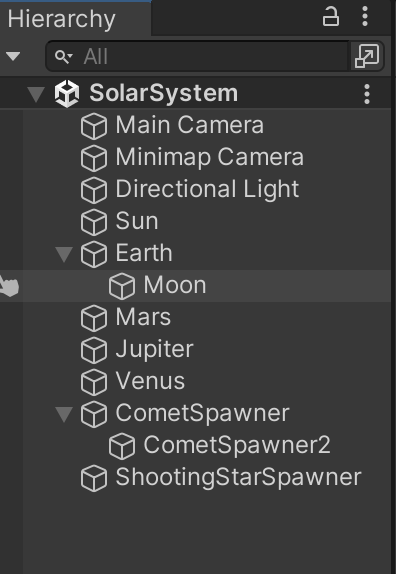Select the Hierarchy tab
Screen dimensions: 396x574
[61, 19]
